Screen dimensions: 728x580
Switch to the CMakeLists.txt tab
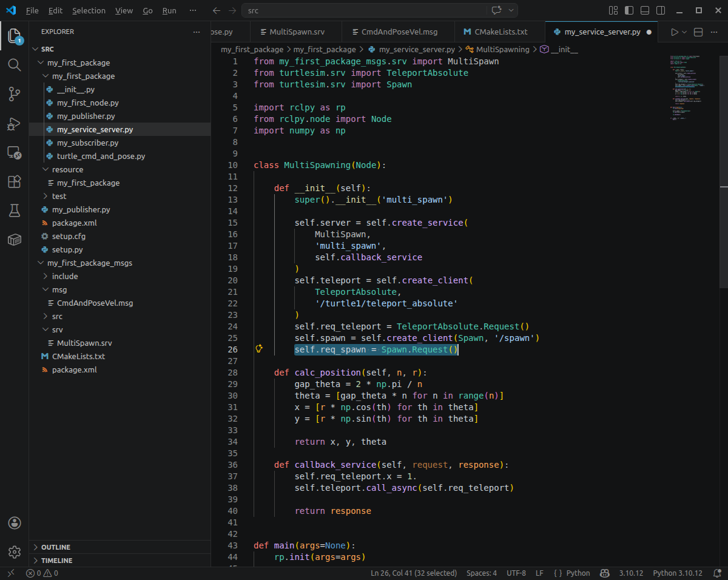tap(499, 32)
